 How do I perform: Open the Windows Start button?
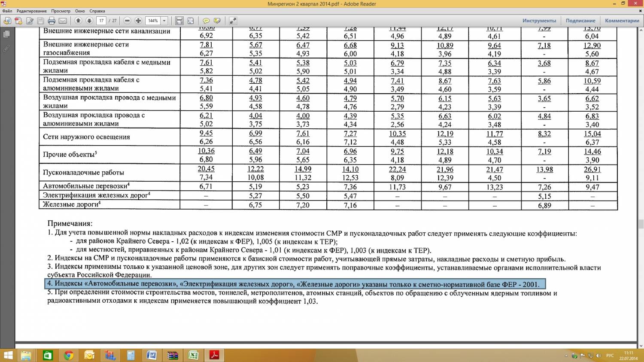(8, 355)
